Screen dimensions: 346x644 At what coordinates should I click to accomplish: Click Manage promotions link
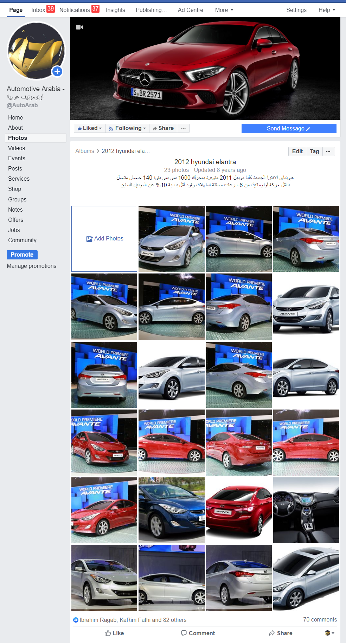(31, 266)
